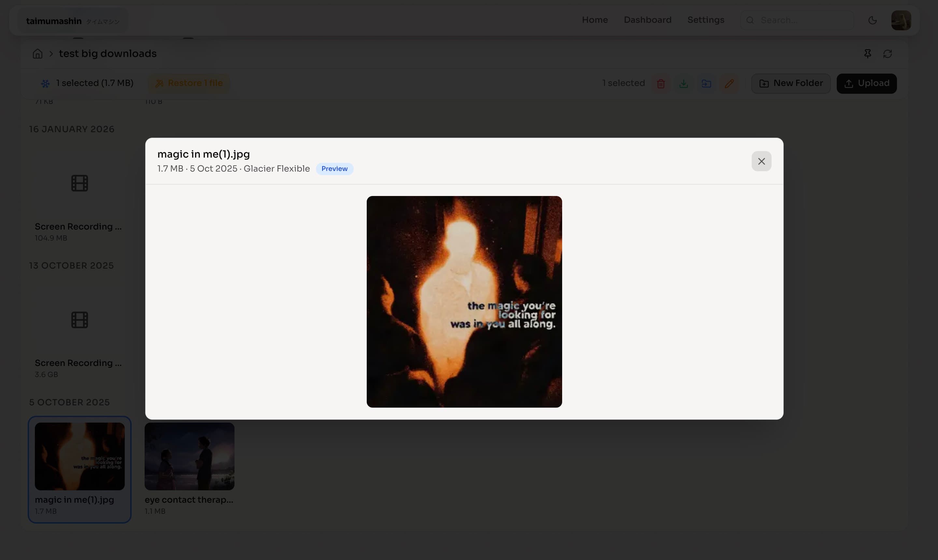This screenshot has height=560, width=938.
Task: Open the Settings nav item
Action: pos(705,20)
